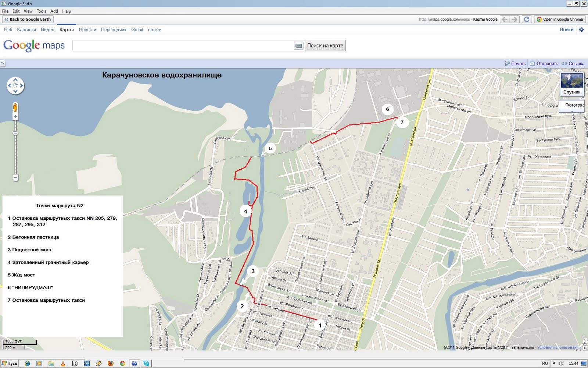Launch VLC media player from the taskbar
The image size is (588, 368).
click(x=63, y=363)
